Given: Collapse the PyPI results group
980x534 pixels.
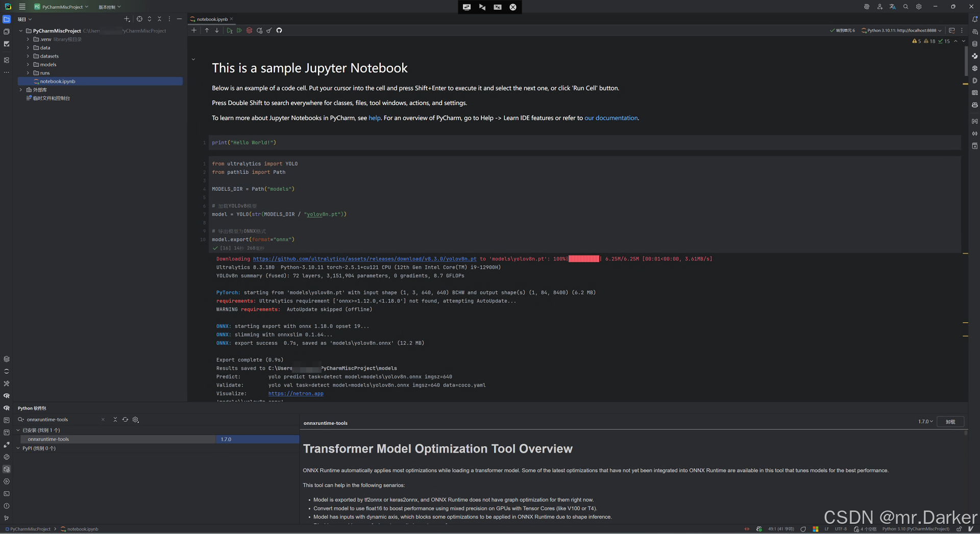Looking at the screenshot, I should click(18, 449).
